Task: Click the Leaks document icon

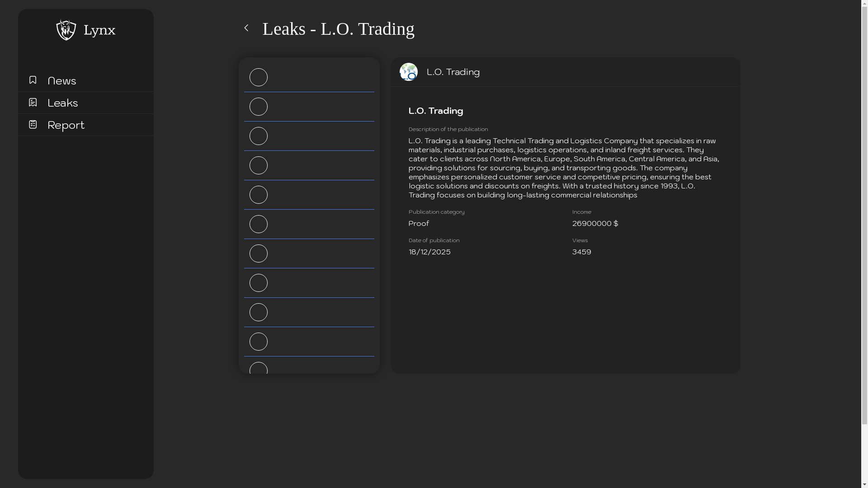Action: (x=33, y=103)
